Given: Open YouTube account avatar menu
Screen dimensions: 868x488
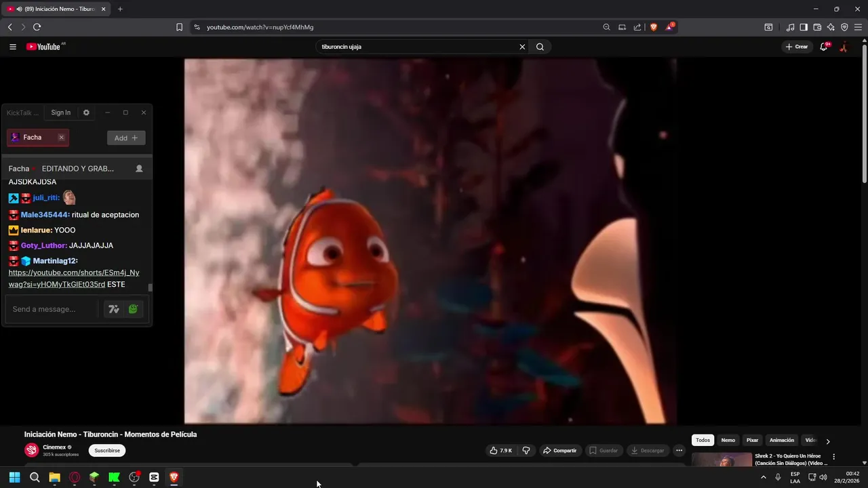Looking at the screenshot, I should tap(844, 47).
